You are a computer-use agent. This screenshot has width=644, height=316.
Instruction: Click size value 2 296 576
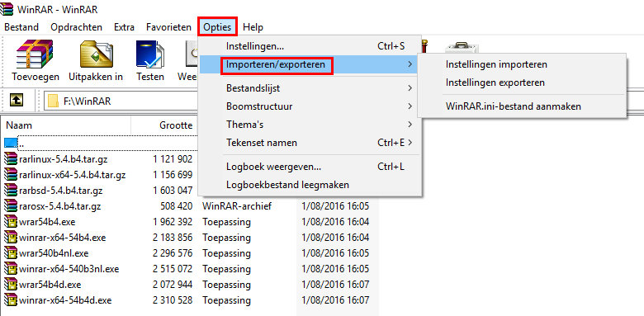173,253
